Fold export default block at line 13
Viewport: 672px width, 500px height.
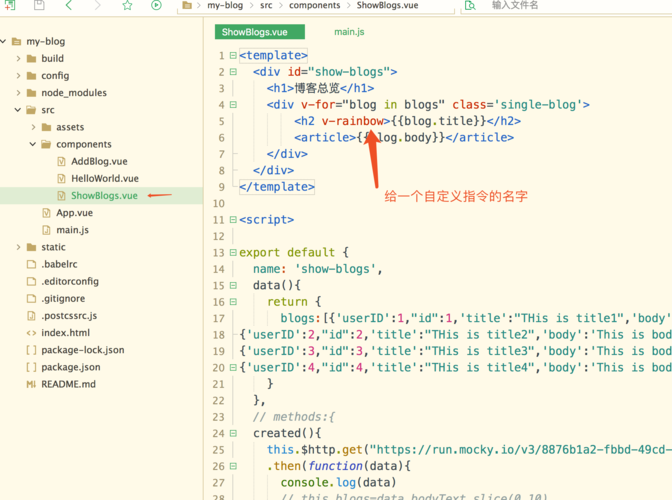(233, 252)
